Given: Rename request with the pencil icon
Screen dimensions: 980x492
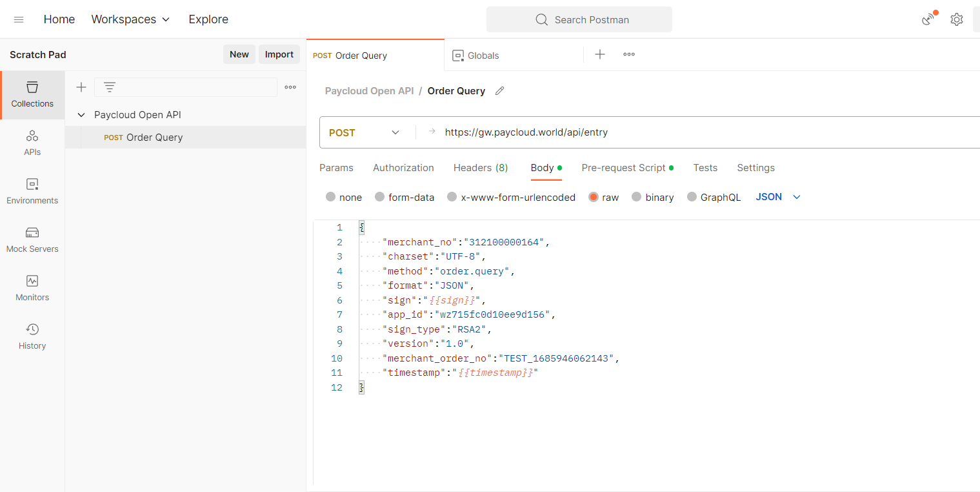Looking at the screenshot, I should tap(499, 91).
